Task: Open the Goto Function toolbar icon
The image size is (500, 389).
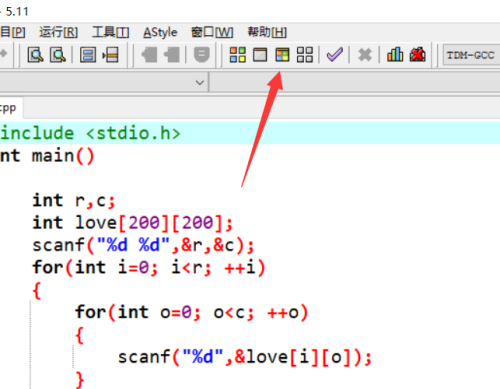Action: [88, 55]
